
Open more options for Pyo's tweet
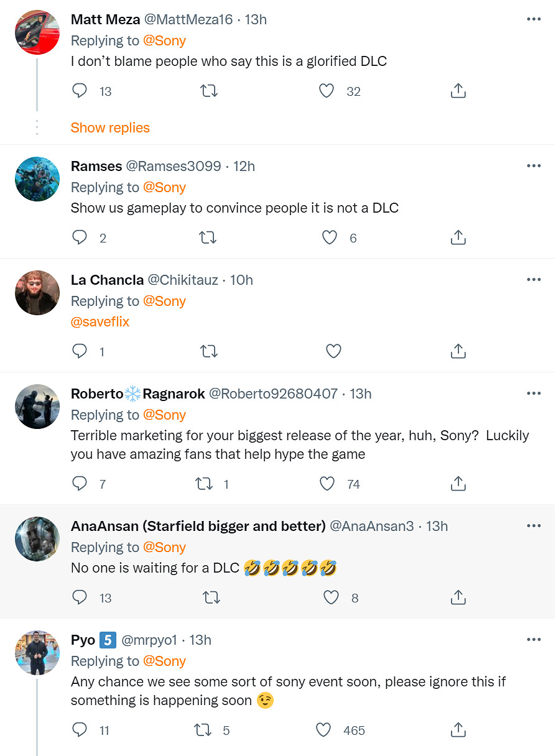(x=534, y=640)
